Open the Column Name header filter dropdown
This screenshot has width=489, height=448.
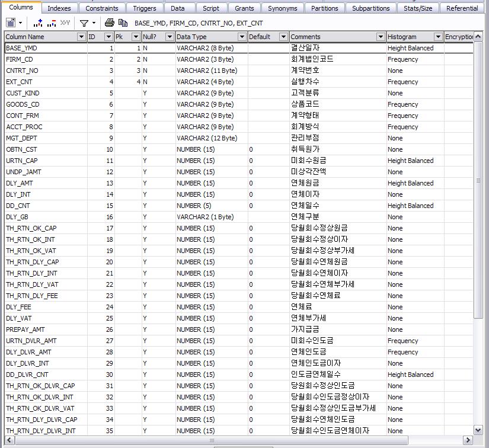tap(81, 37)
